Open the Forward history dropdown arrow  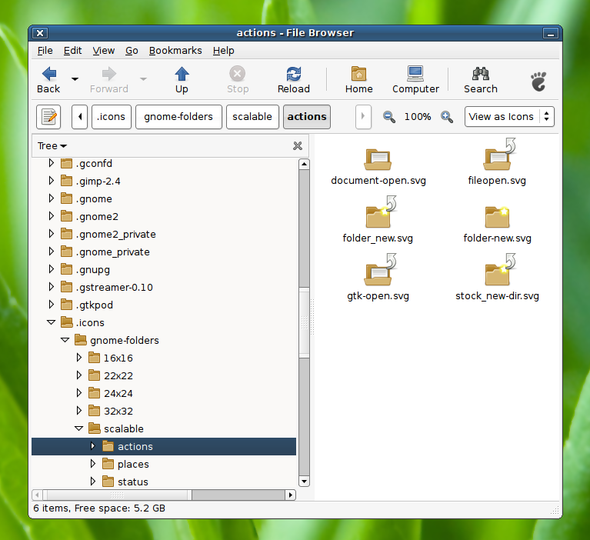coord(143,79)
